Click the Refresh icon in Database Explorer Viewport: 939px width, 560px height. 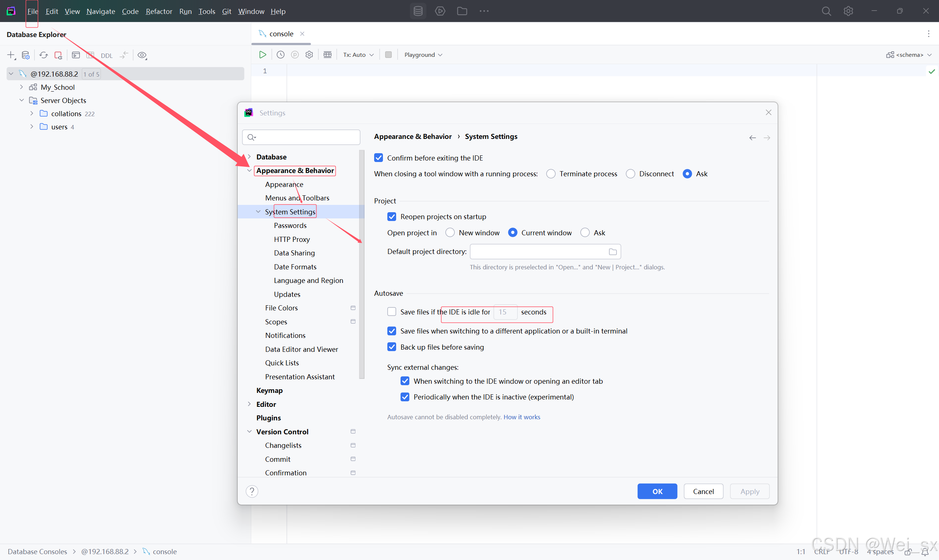43,55
